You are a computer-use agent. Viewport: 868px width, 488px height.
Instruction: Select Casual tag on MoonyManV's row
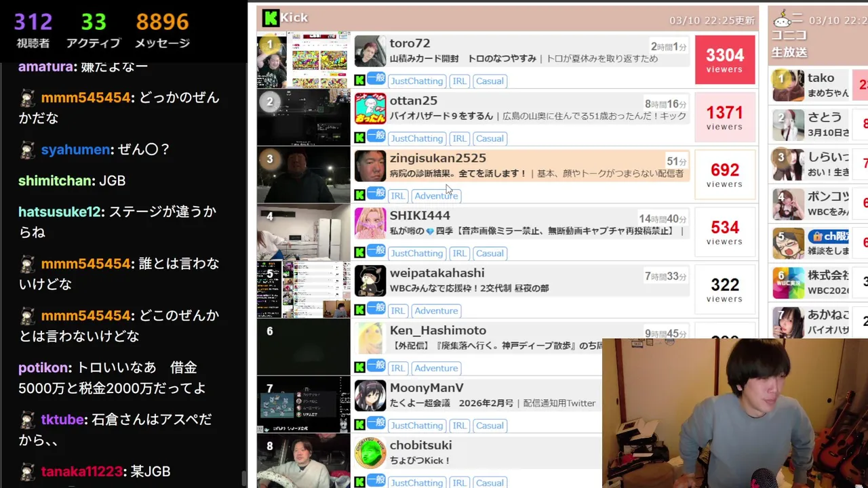coord(490,426)
